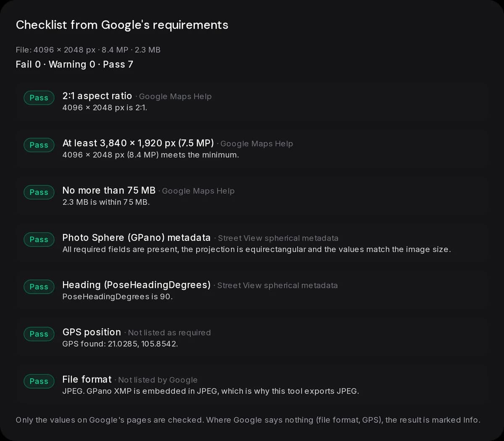
Task: Click the Pass badge for File format
Action: point(39,381)
